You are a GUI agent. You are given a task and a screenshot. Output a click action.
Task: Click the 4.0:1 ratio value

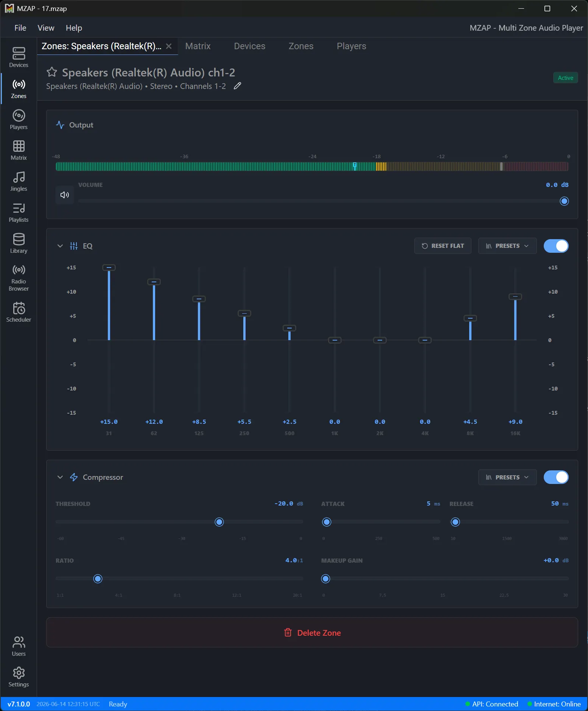(x=294, y=560)
